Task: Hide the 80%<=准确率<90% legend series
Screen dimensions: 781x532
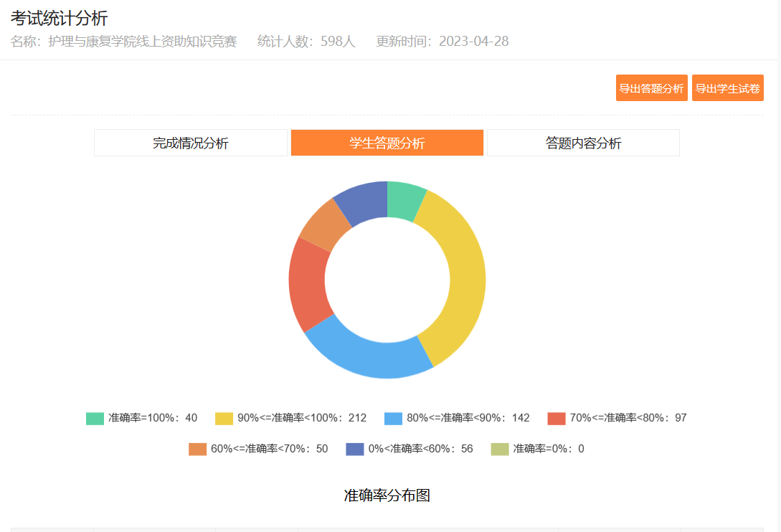Action: [457, 418]
